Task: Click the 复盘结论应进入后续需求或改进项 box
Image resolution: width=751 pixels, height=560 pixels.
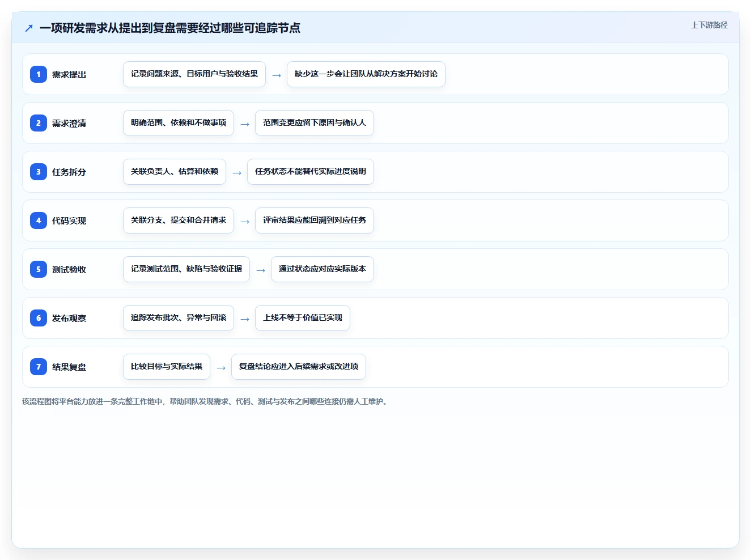Action: [299, 367]
